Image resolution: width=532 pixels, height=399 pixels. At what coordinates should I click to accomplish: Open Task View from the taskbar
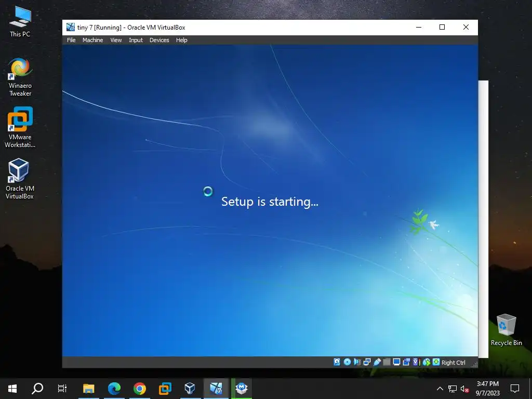(62, 389)
